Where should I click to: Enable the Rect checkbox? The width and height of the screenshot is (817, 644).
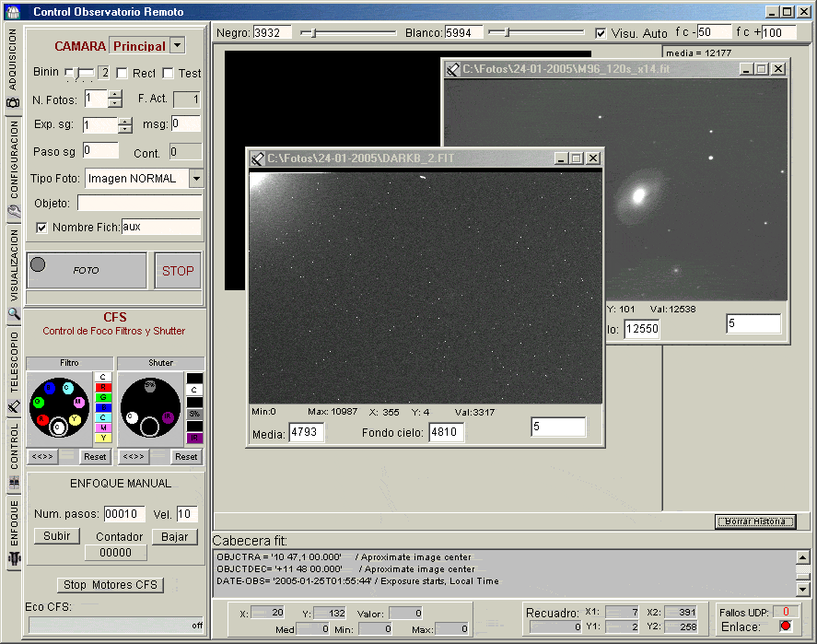point(123,74)
